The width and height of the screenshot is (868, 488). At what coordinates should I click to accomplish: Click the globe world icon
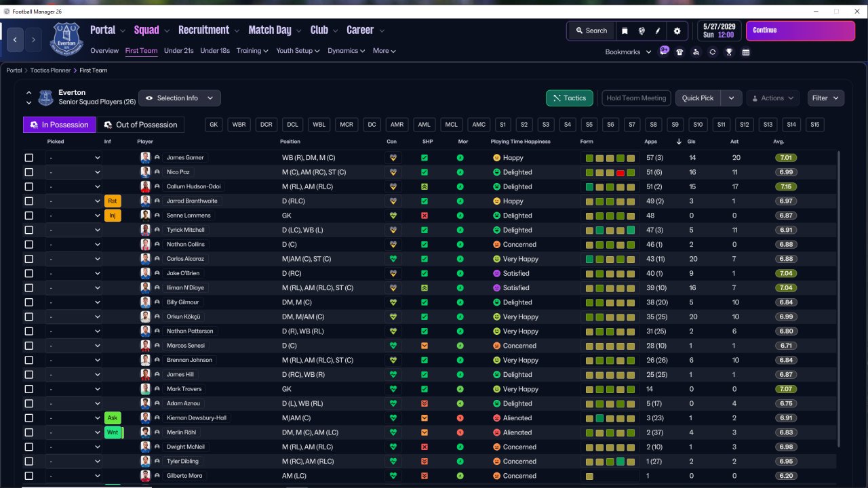click(642, 31)
